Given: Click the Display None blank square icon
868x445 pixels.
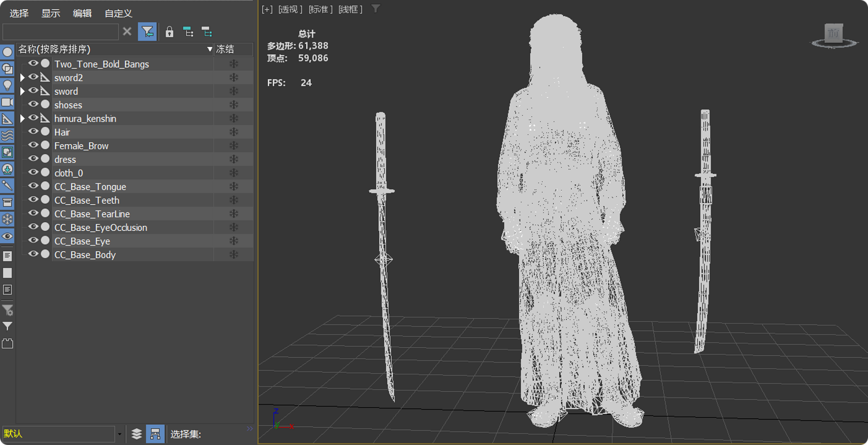Looking at the screenshot, I should point(7,273).
